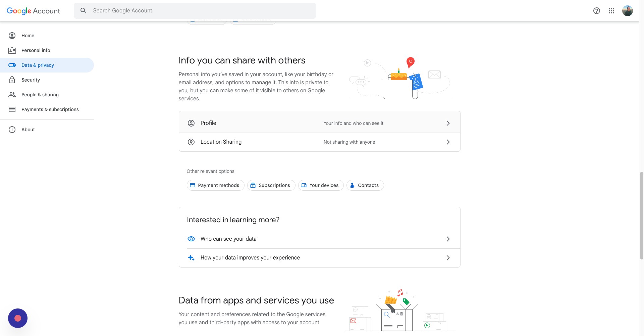The image size is (644, 336).
Task: Open the account profile avatar
Action: (x=627, y=11)
